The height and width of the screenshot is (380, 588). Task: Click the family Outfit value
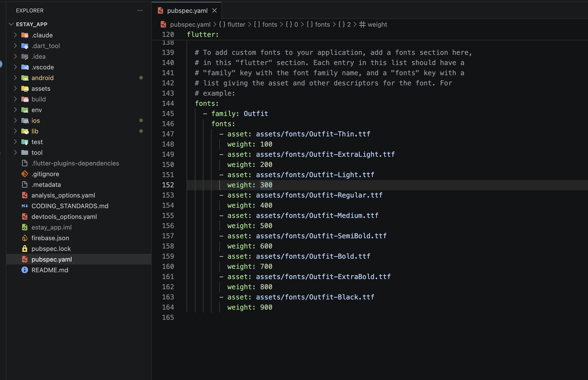point(256,114)
